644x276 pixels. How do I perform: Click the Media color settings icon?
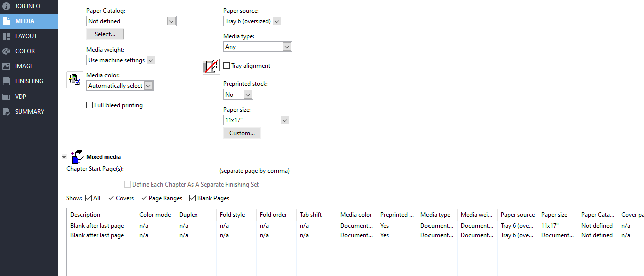tap(75, 80)
